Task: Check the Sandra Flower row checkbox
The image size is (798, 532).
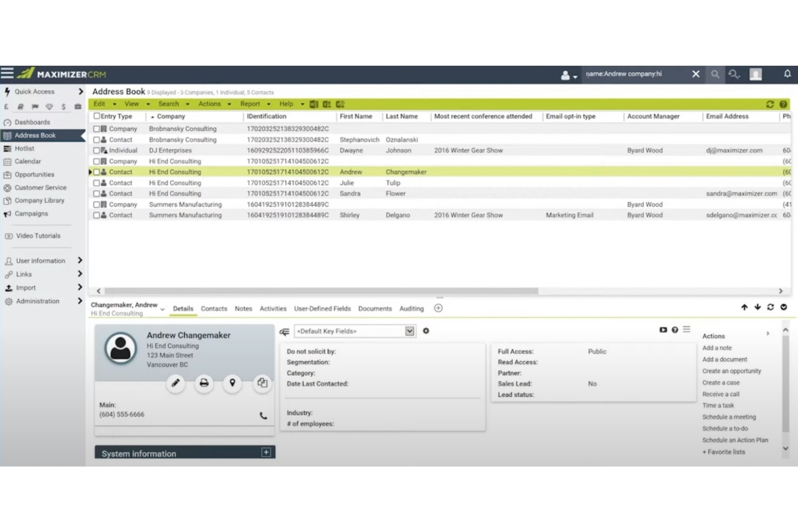Action: point(97,194)
